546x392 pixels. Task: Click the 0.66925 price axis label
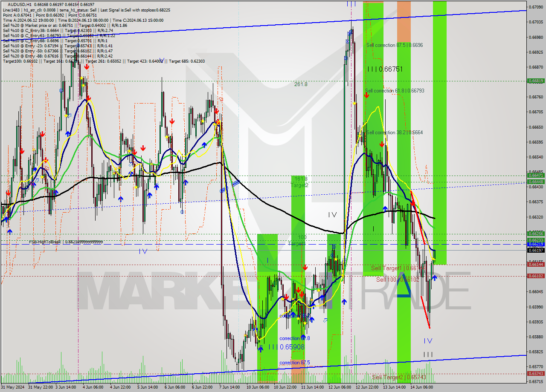pyautogui.click(x=536, y=52)
